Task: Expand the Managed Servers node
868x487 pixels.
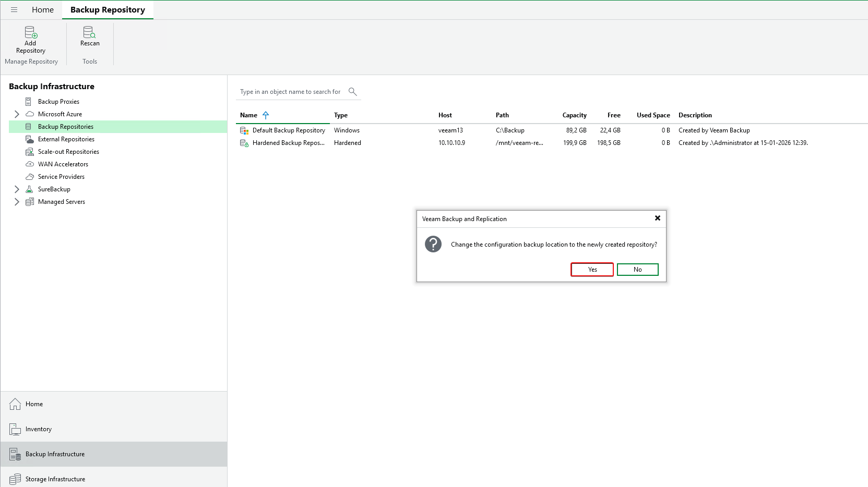Action: [17, 202]
